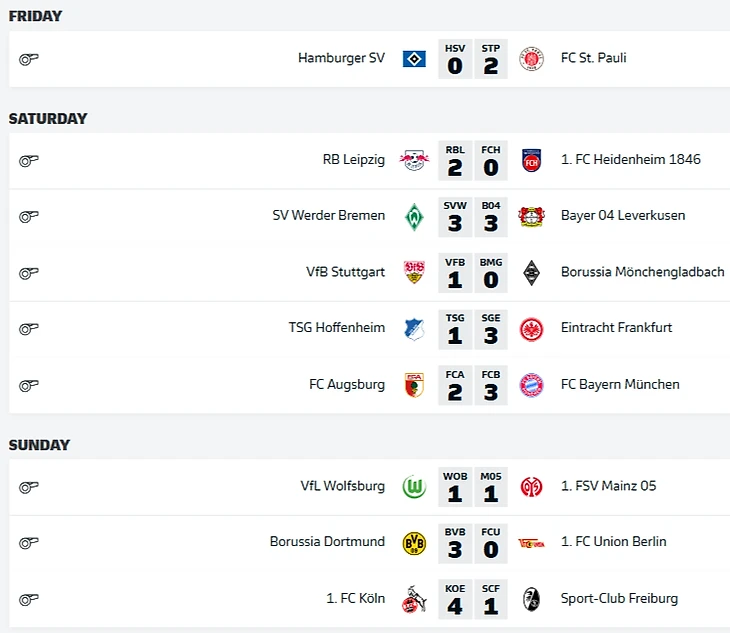Open the Borussia Mönchengladbach team link

pyautogui.click(x=642, y=272)
